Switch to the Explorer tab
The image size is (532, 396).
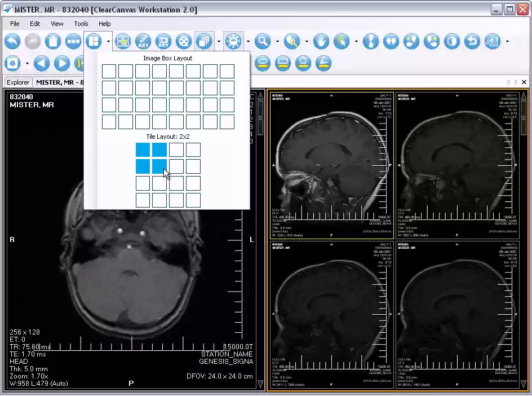pyautogui.click(x=18, y=82)
